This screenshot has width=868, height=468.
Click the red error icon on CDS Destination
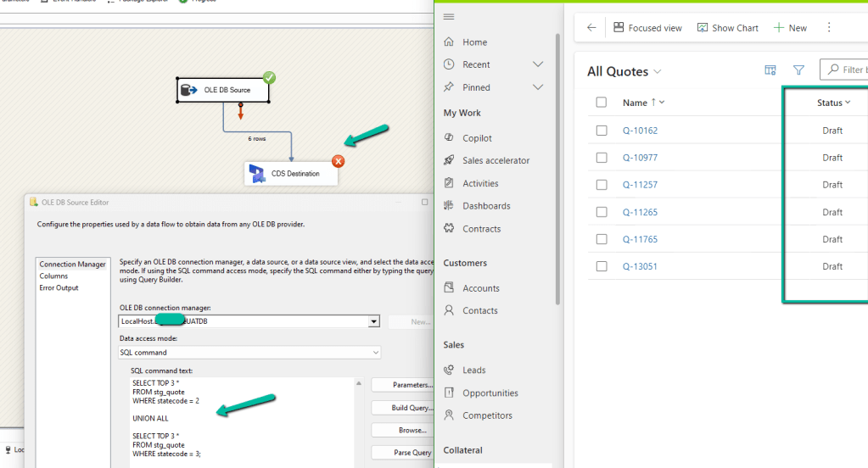click(339, 161)
